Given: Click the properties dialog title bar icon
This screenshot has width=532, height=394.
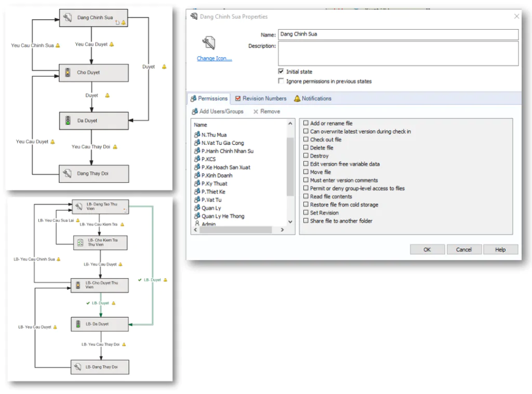Looking at the screenshot, I should (x=194, y=16).
